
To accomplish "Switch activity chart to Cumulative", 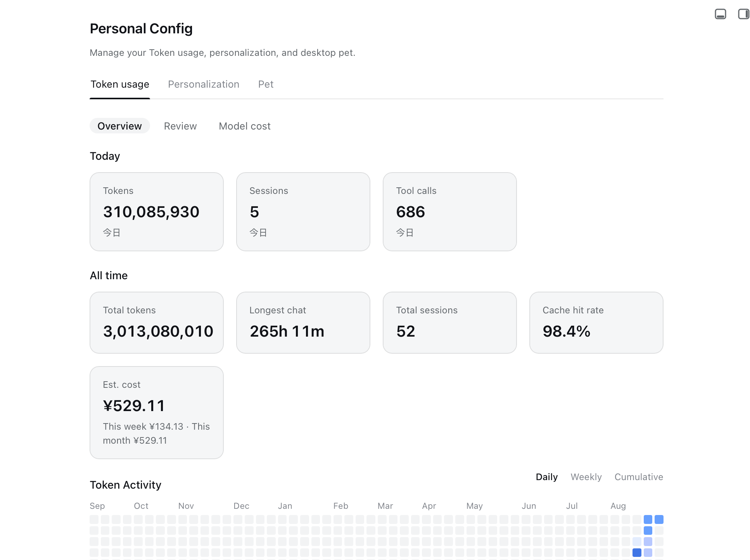I will click(639, 477).
